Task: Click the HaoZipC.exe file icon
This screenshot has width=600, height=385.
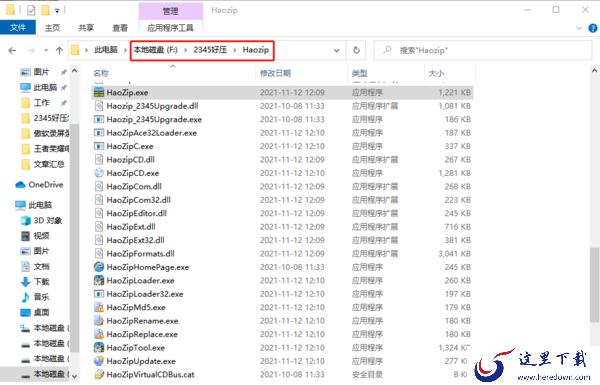Action: coord(99,146)
